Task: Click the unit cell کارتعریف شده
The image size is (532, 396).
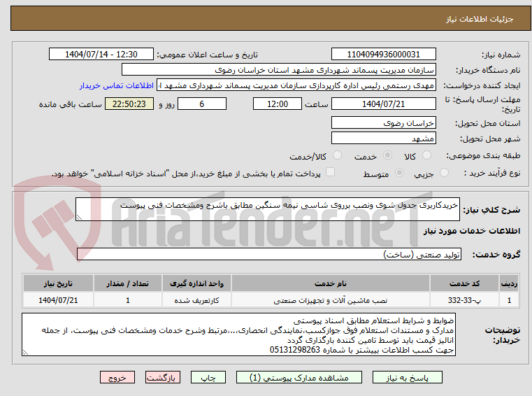Action: [196, 300]
